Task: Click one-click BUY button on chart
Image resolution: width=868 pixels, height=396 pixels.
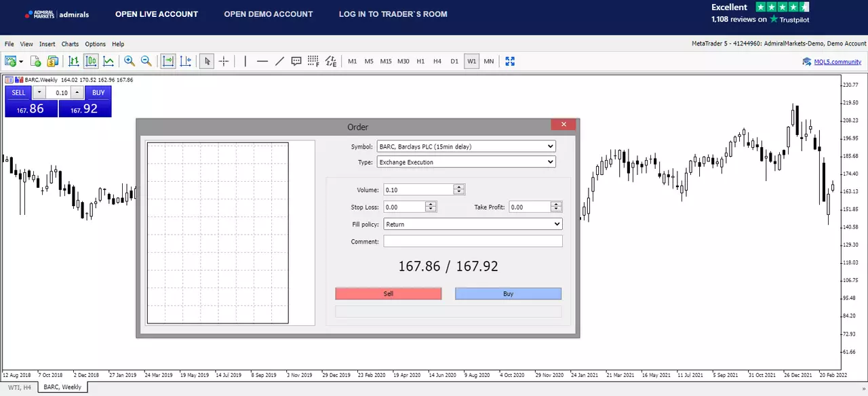Action: click(x=98, y=93)
